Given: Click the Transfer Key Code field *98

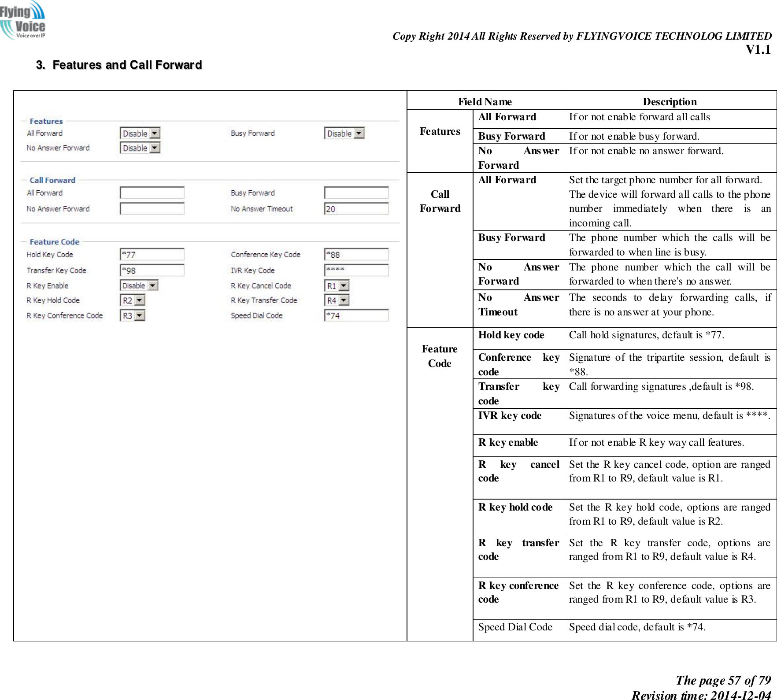Looking at the screenshot, I should click(x=152, y=270).
